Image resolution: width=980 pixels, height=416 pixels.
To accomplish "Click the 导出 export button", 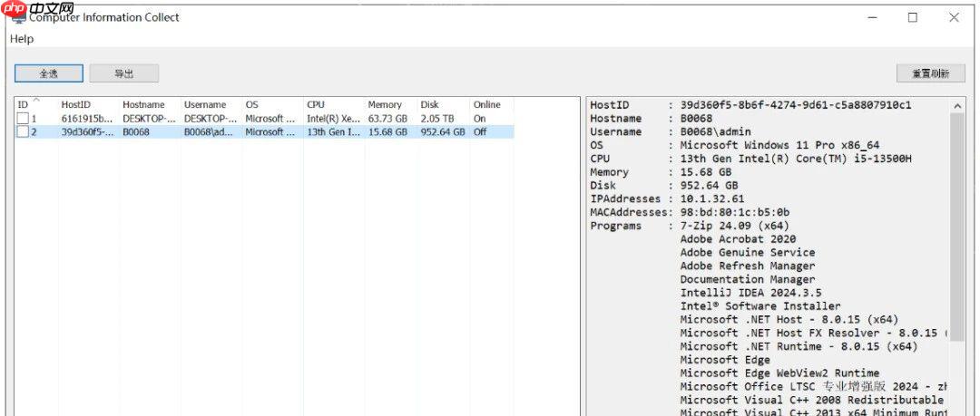I will click(123, 73).
